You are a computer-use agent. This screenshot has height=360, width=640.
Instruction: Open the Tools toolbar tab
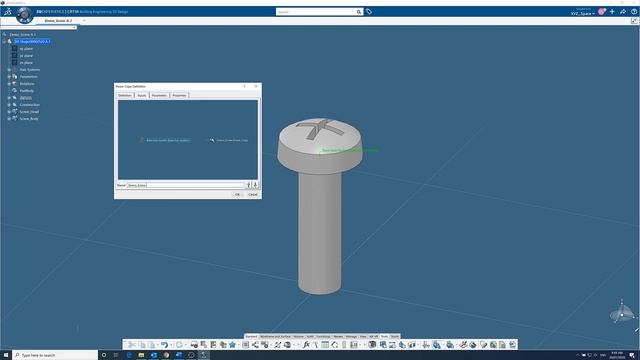click(384, 336)
